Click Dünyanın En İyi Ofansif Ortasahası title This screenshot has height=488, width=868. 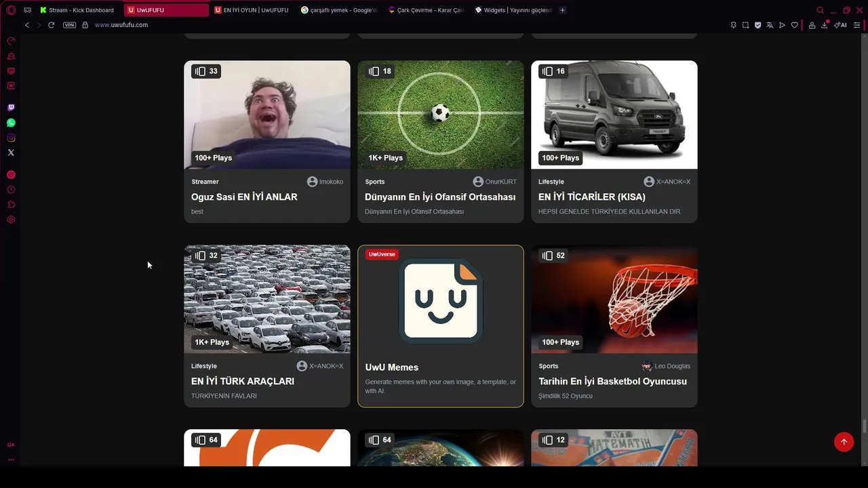pyautogui.click(x=440, y=197)
